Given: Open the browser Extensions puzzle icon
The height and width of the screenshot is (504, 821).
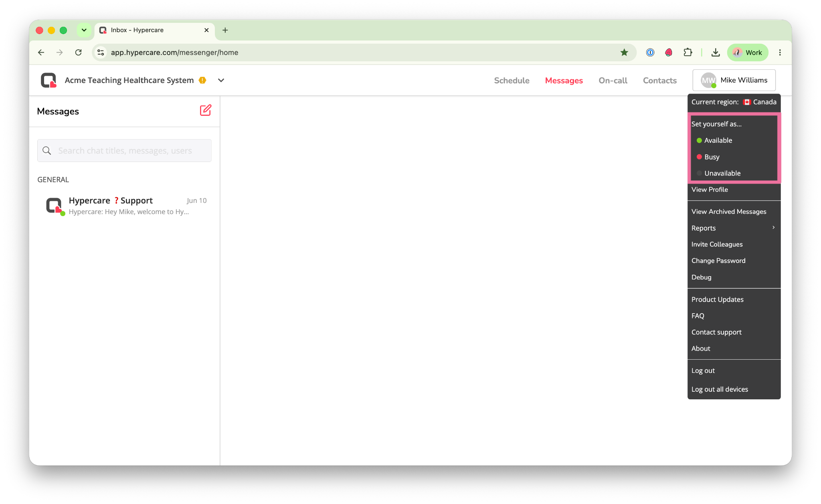Looking at the screenshot, I should 688,53.
